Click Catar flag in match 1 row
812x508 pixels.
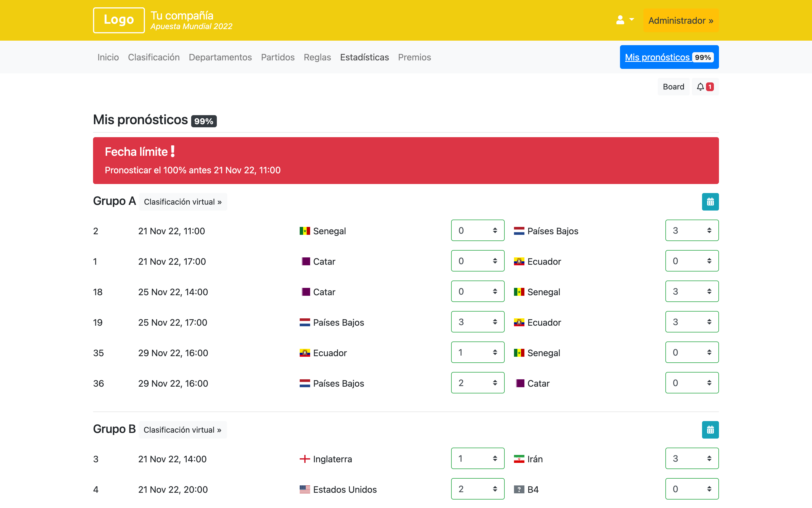click(x=305, y=261)
